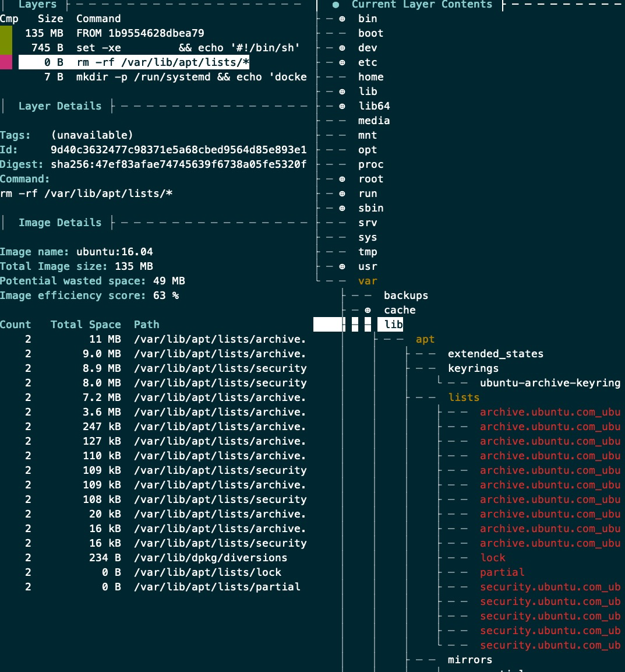625x672 pixels.
Task: Focus the Layers pane header
Action: 37,5
